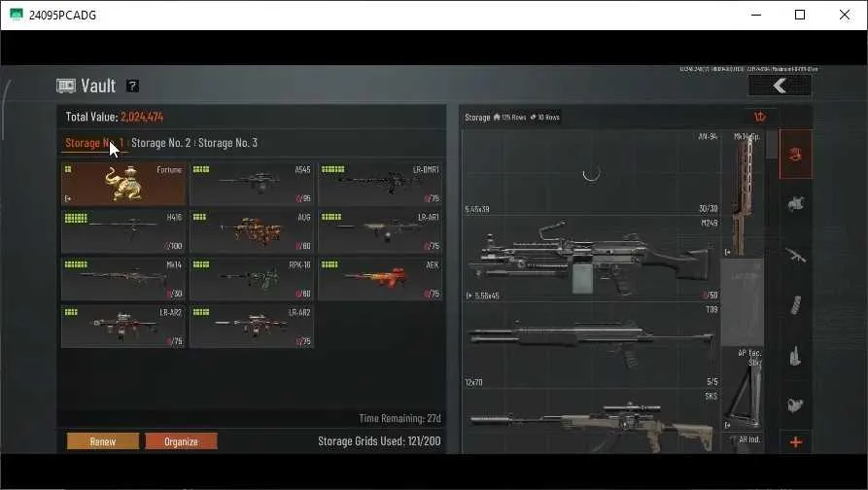Screen dimensions: 868x490
Task: Switch to Storage No. 1 tab
Action: 94,143
